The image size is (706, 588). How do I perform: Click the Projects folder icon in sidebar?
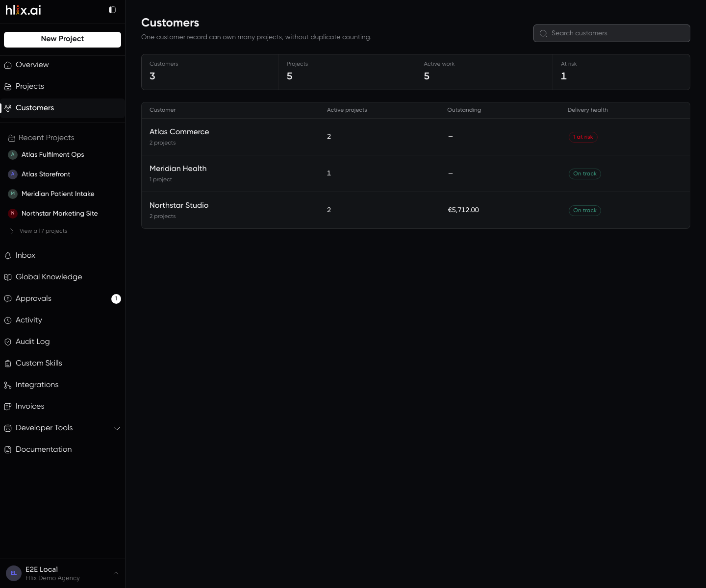(x=8, y=87)
